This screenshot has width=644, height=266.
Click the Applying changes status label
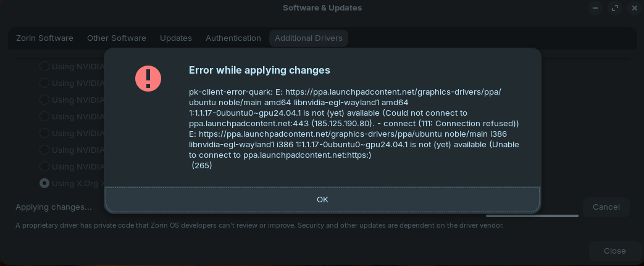coord(53,207)
